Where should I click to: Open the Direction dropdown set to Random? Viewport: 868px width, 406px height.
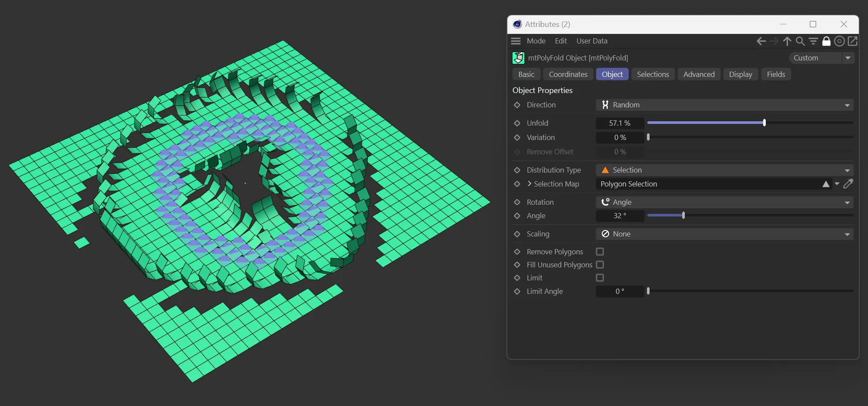(724, 105)
